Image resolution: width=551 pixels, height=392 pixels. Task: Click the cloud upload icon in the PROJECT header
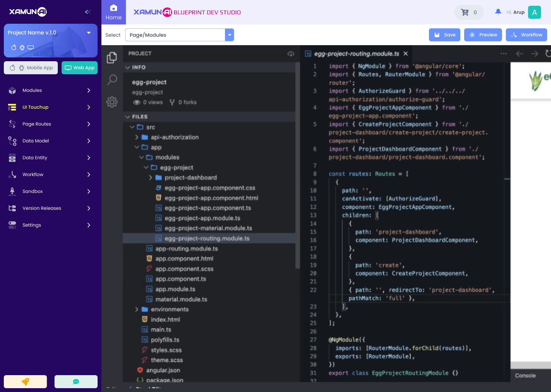[x=291, y=54]
